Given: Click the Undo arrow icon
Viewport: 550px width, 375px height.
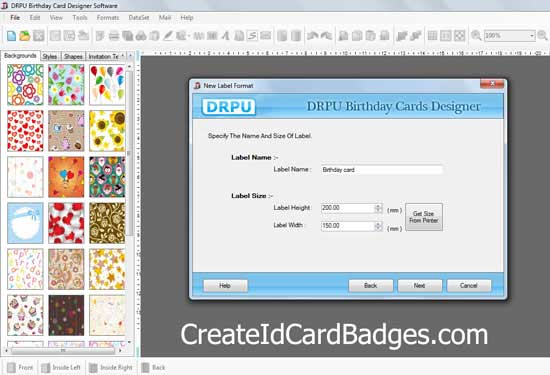Looking at the screenshot, I should 312,36.
